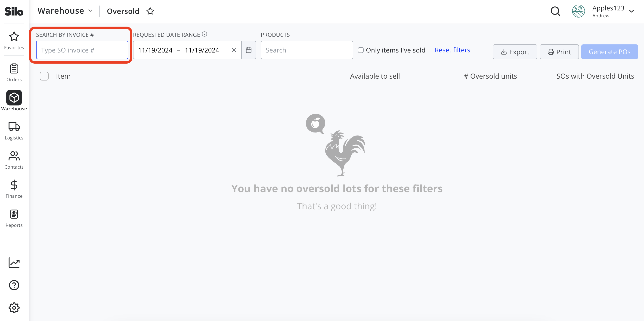Screen dimensions: 644x321
Task: Click the Available to sell column header
Action: pos(375,76)
